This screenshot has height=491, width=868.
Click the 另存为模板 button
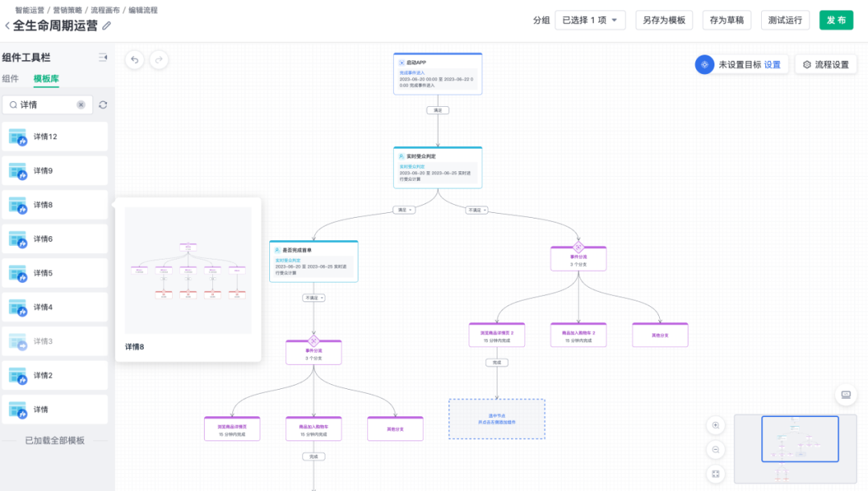[664, 20]
